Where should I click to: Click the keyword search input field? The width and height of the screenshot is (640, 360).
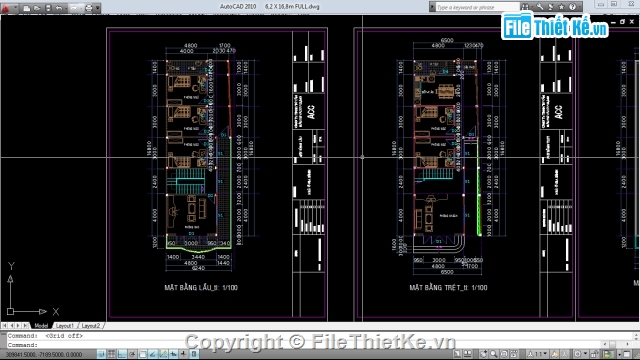tap(477, 7)
